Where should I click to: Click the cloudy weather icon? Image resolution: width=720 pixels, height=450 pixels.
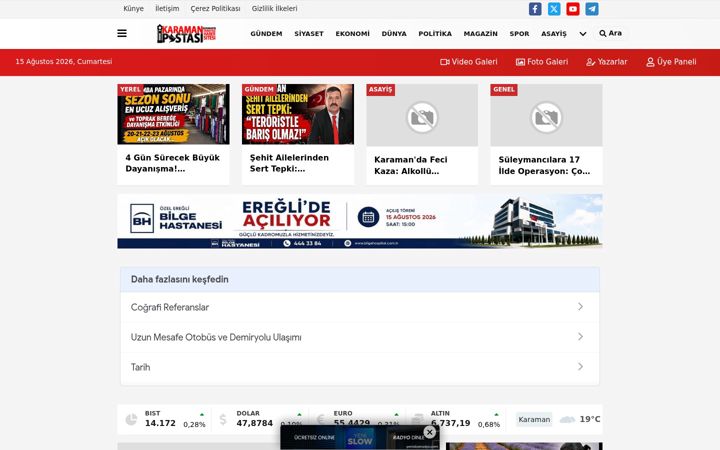coord(568,419)
